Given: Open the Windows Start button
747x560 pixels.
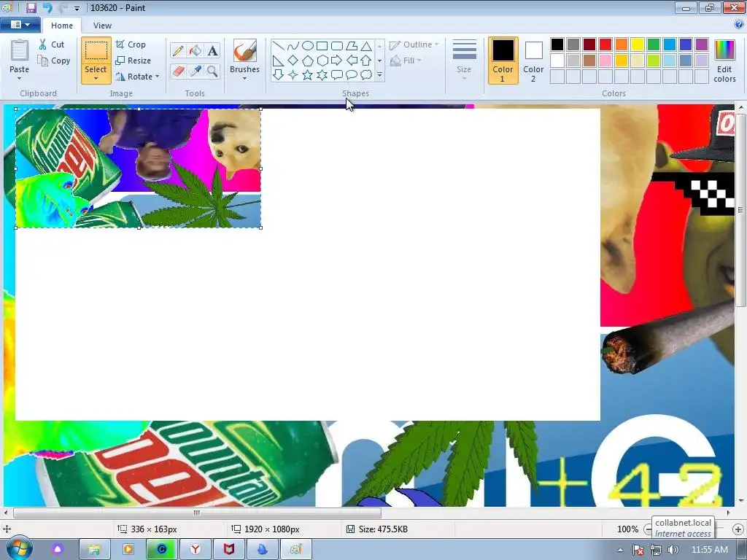Looking at the screenshot, I should (x=19, y=549).
